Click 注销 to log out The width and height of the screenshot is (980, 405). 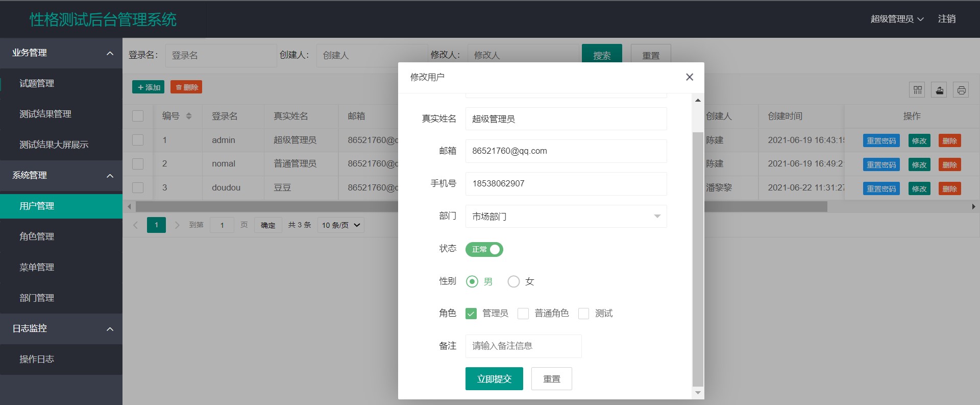click(x=947, y=19)
